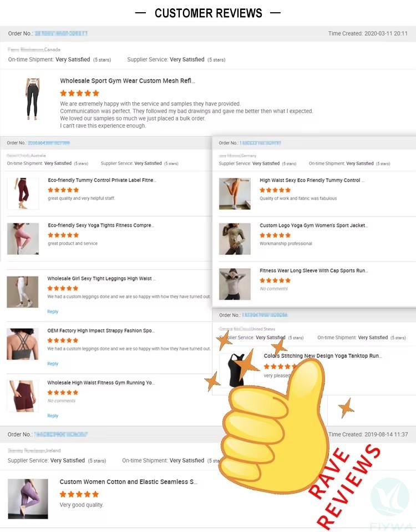Open the sport jacket product thumbnail
The width and height of the screenshot is (416, 532).
(x=235, y=239)
